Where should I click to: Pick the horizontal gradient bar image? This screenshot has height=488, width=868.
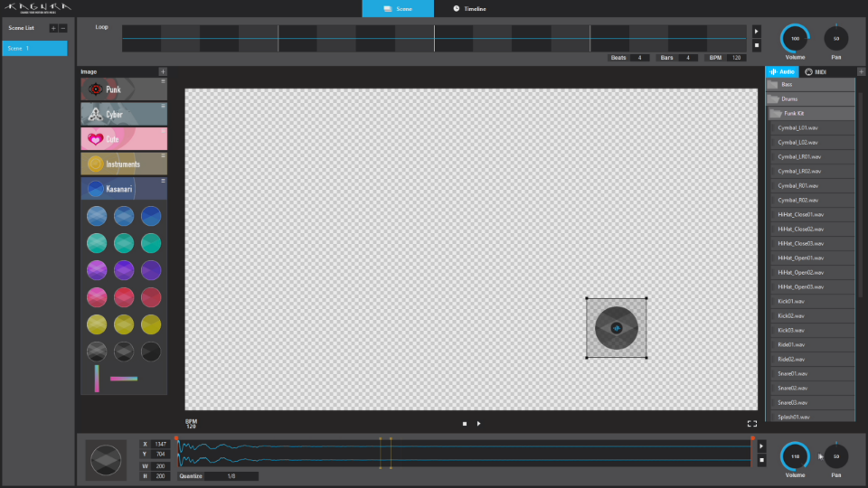pyautogui.click(x=124, y=379)
